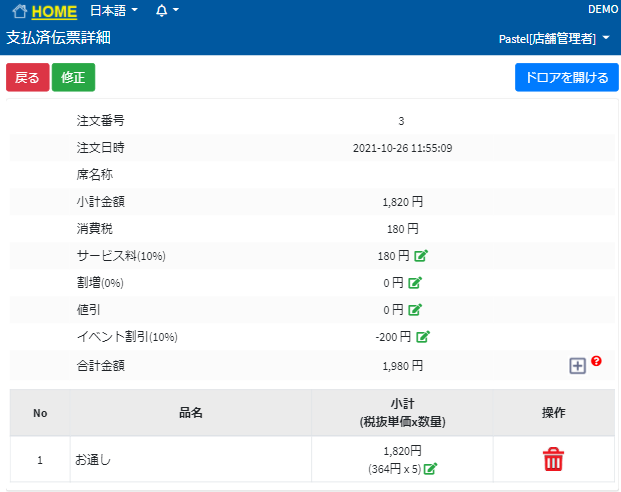Click the red question mark help icon
This screenshot has width=621, height=492.
[x=597, y=361]
